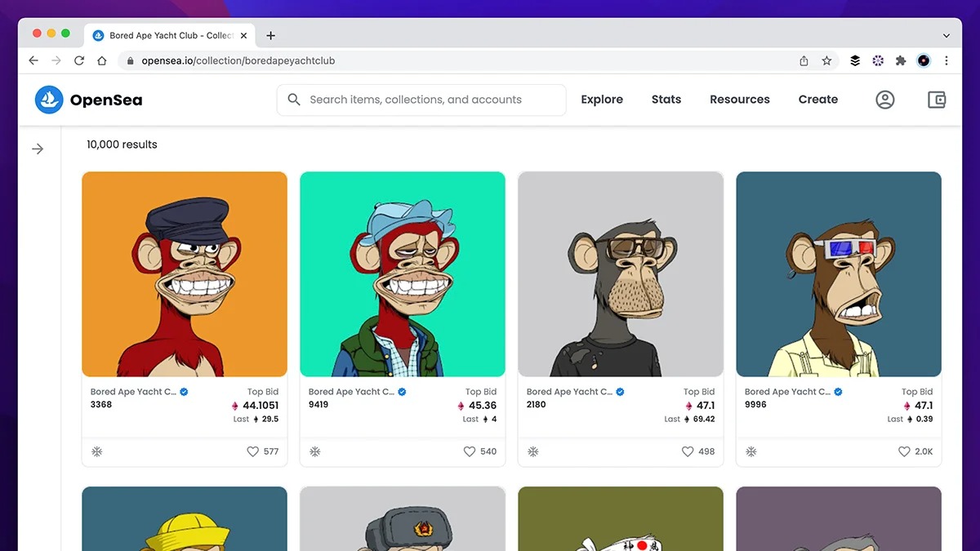Click snowflake icon on ape 3368 card
This screenshot has width=980, height=551.
(x=96, y=451)
